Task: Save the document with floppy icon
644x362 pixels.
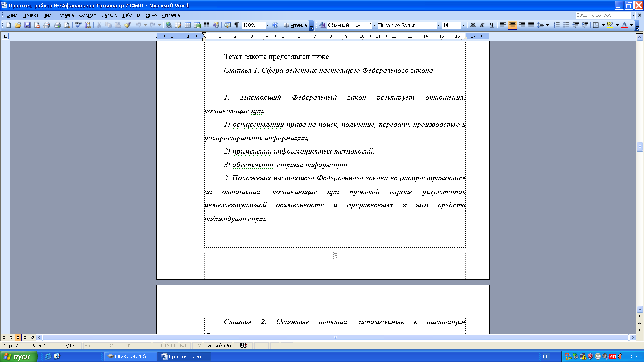Action: [x=28, y=25]
